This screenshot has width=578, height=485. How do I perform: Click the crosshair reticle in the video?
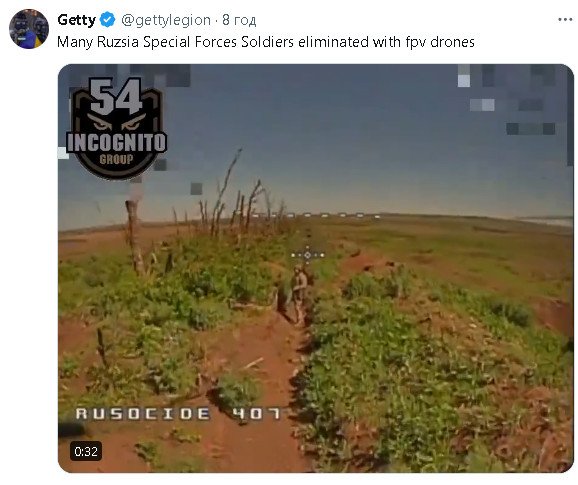(307, 255)
